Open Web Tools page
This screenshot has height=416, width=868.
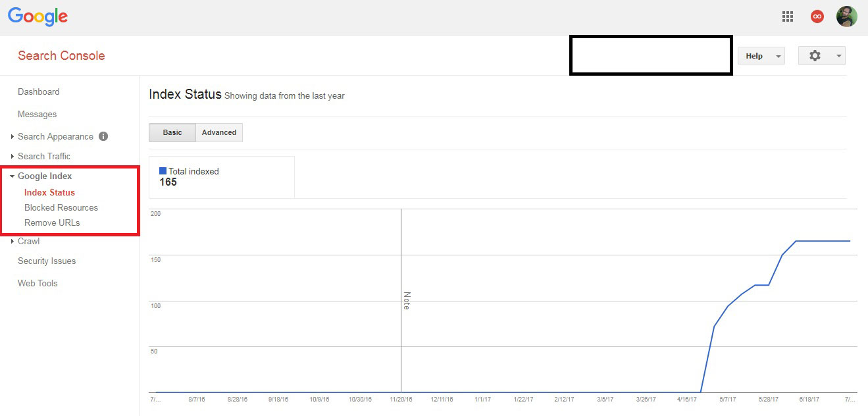pyautogui.click(x=38, y=283)
